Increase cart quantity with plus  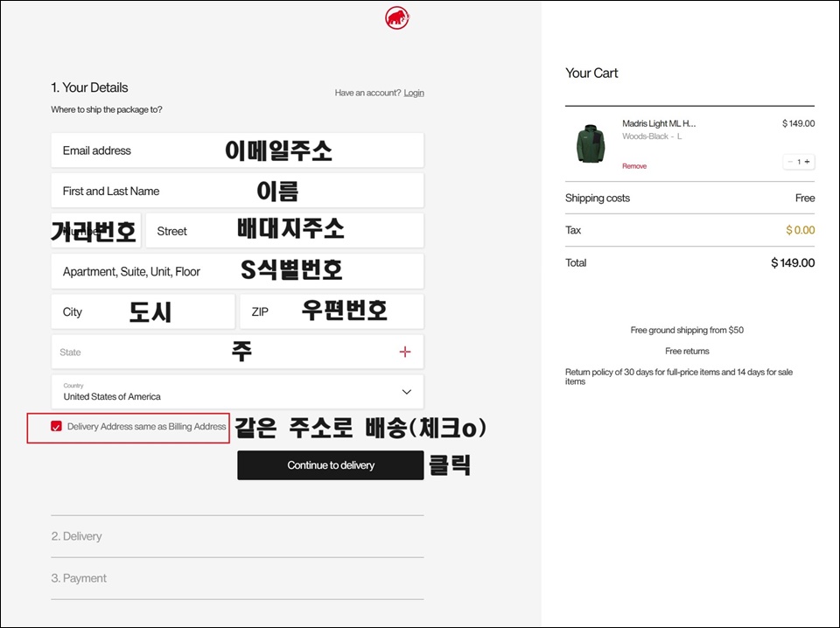coord(808,162)
